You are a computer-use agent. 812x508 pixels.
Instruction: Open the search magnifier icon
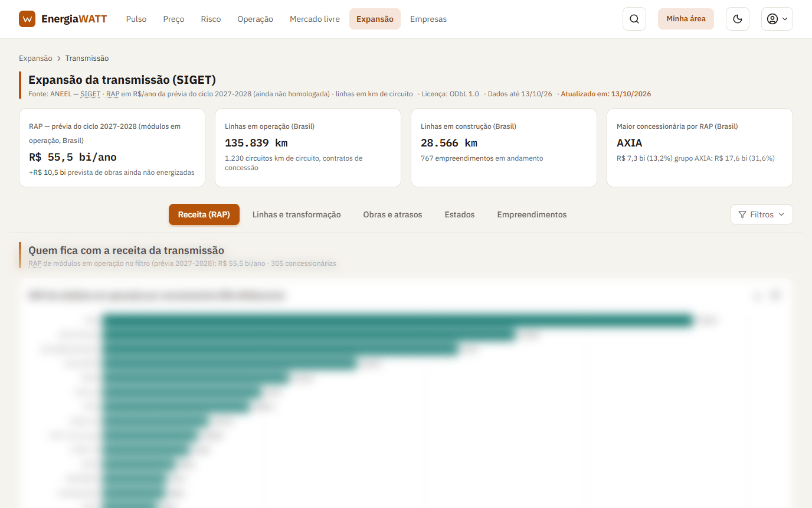(x=634, y=19)
